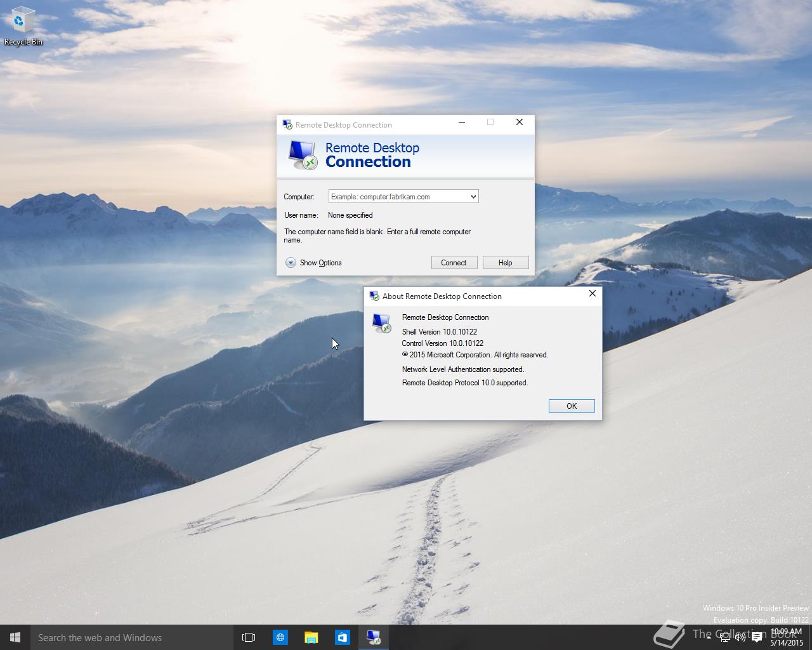Select the Control Version 10.0.10122 text
Screen dimensions: 812x650
[443, 343]
